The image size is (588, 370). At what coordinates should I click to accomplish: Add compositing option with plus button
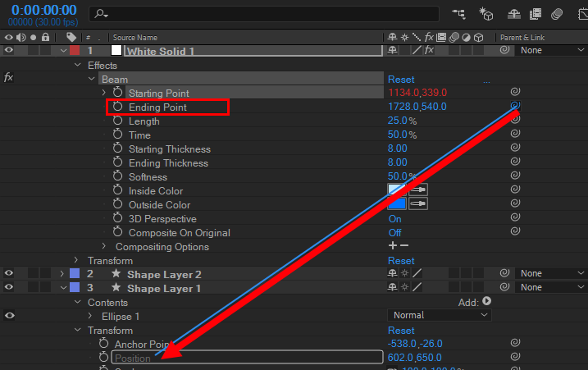click(392, 245)
